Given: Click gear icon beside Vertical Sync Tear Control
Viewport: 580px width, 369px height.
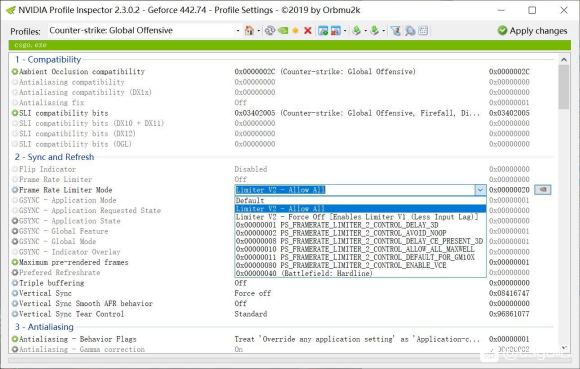Looking at the screenshot, I should click(x=15, y=314).
